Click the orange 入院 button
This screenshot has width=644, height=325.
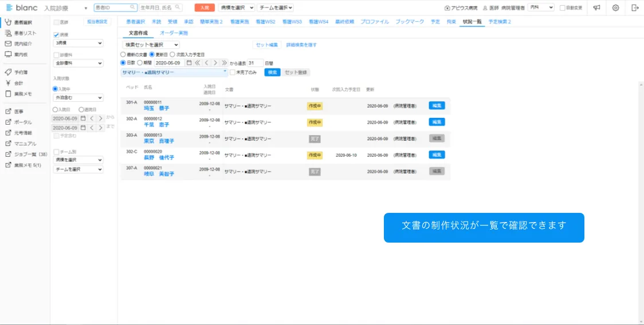[x=205, y=7]
